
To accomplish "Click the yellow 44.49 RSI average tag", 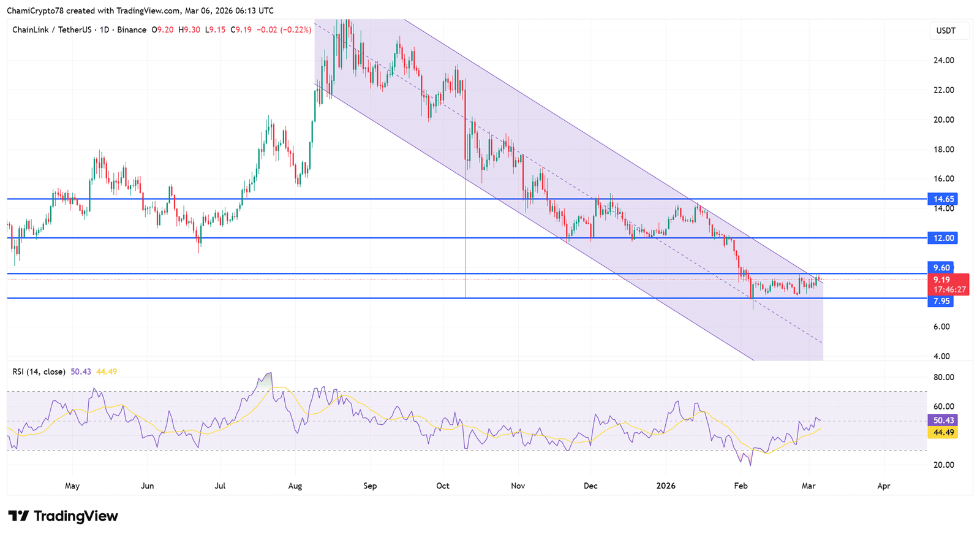I will click(943, 433).
